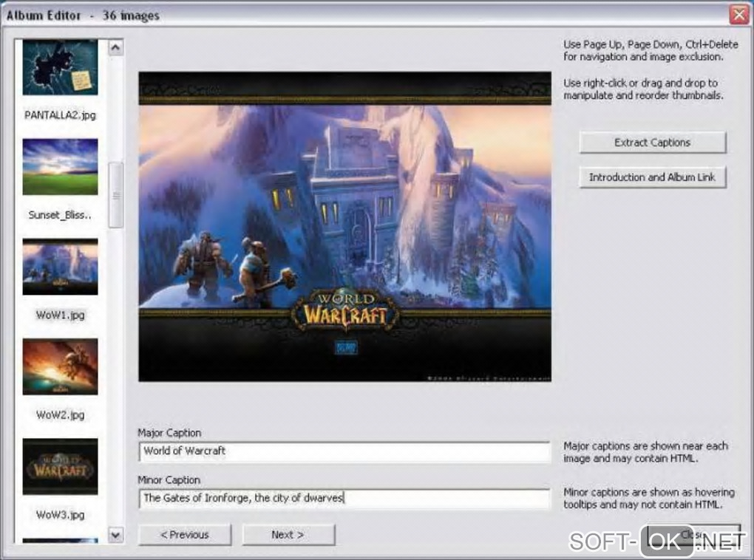Select the WoW2.jpg thumbnail

(60, 366)
